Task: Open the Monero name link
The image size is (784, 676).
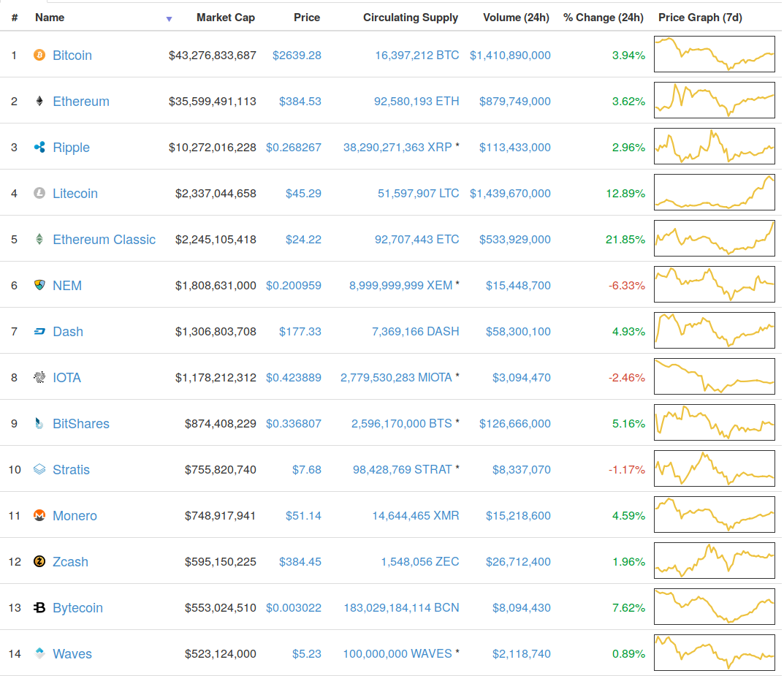Action: 75,515
